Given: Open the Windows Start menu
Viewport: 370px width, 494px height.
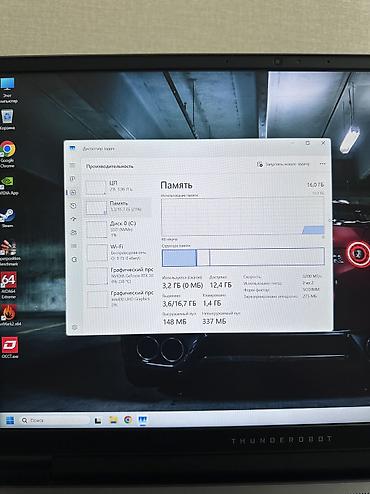Looking at the screenshot, I should click(x=10, y=420).
